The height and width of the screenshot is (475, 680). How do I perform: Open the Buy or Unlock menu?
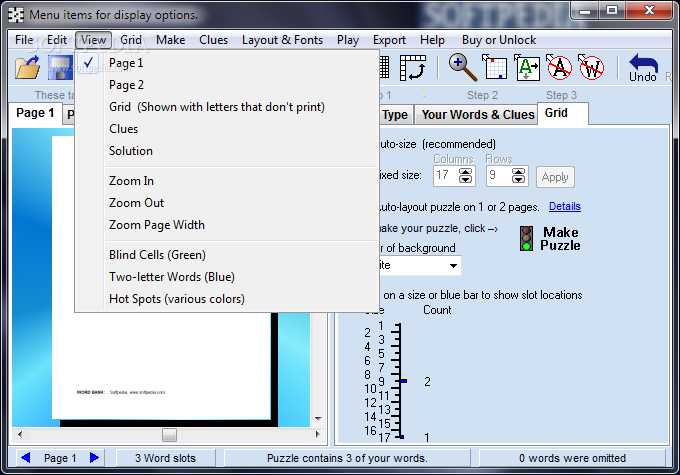coord(499,40)
